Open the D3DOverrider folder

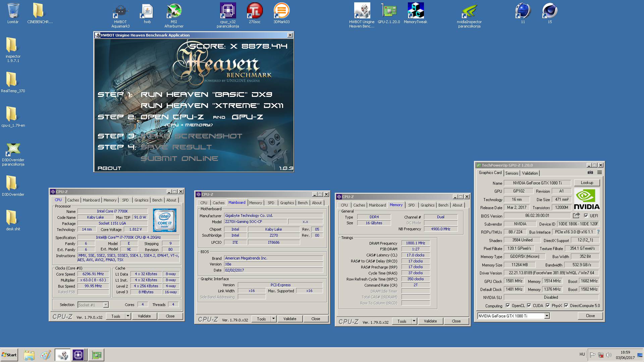pos(13,186)
